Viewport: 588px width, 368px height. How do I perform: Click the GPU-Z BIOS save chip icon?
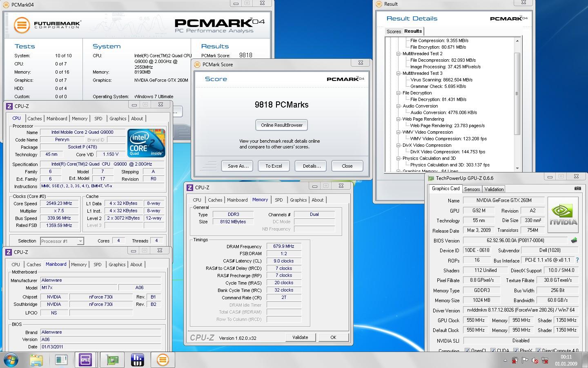pos(574,240)
